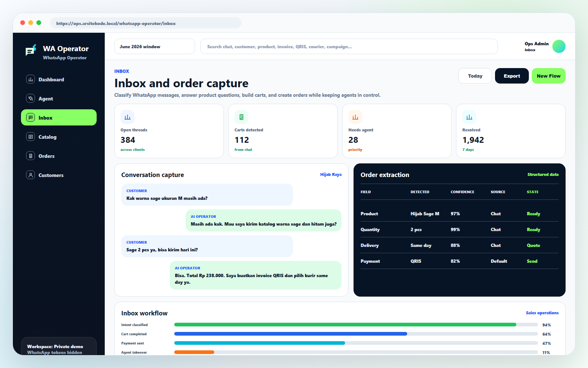Select message 'Kak warna sage ukuran M'

point(207,195)
